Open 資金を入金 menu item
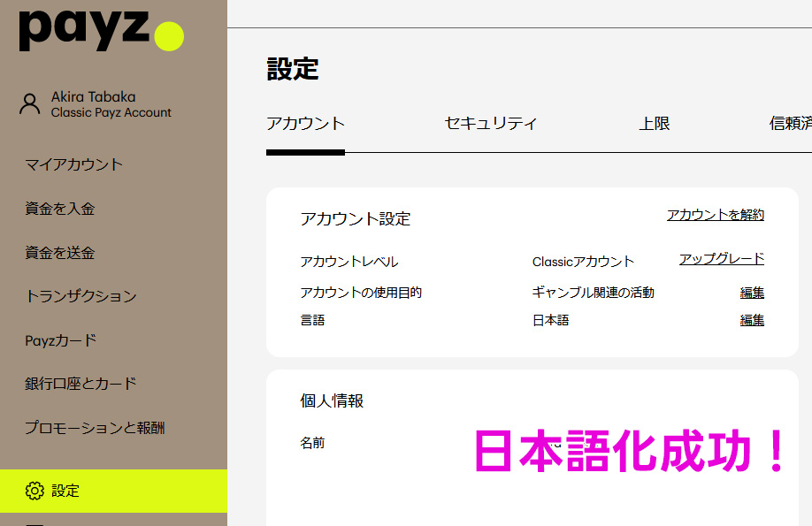 [60, 209]
